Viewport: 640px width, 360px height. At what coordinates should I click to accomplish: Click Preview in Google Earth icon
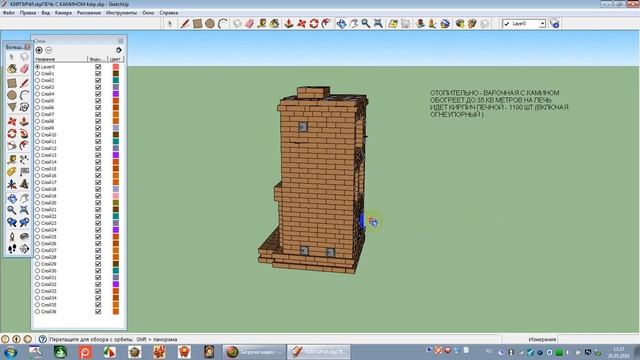click(x=445, y=24)
